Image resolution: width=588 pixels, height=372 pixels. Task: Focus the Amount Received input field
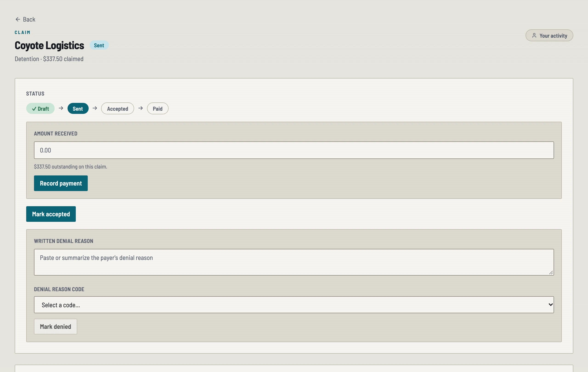[294, 150]
